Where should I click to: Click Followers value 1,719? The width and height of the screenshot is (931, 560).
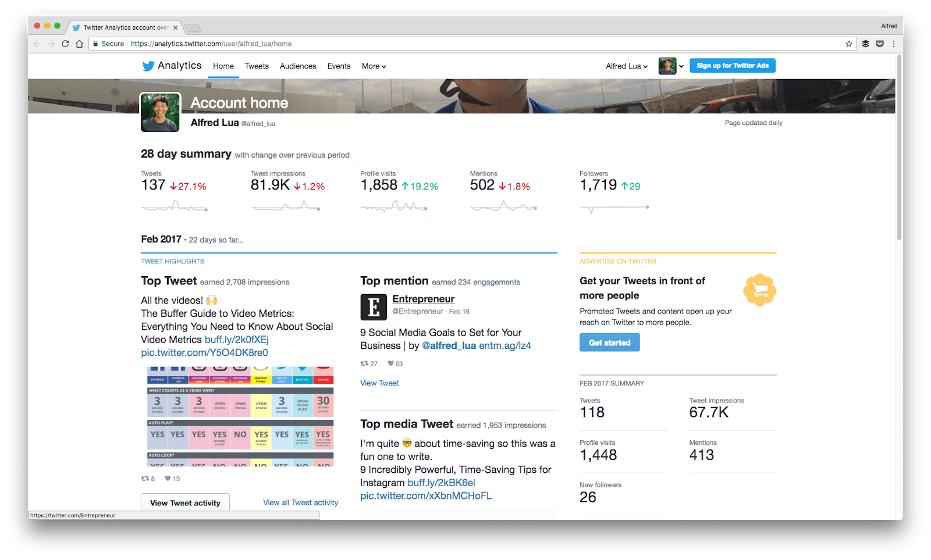(598, 186)
